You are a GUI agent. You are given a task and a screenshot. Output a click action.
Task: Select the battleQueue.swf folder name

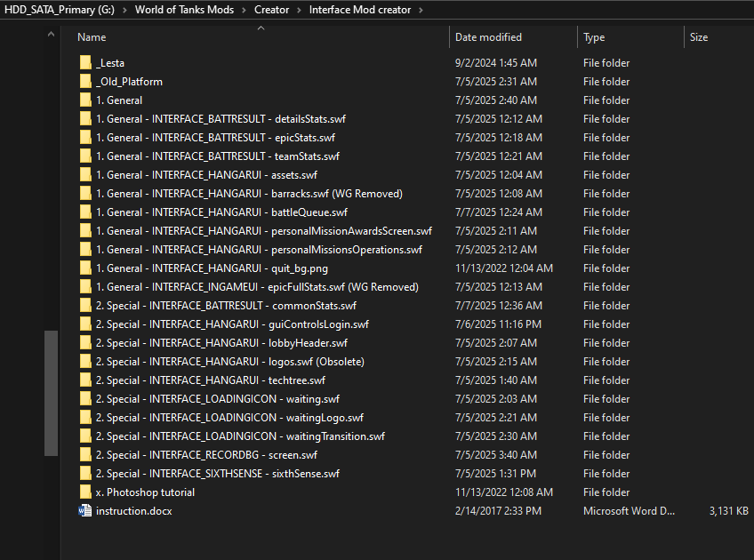(221, 212)
